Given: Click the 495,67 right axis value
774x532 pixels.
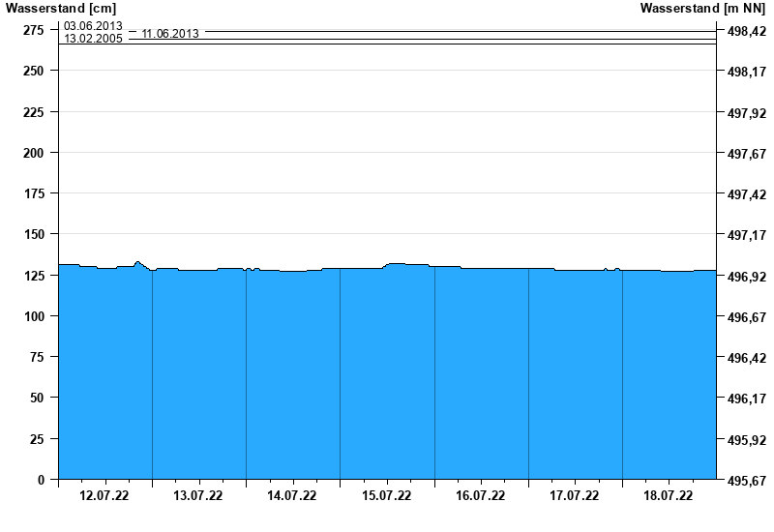Looking at the screenshot, I should coord(746,481).
